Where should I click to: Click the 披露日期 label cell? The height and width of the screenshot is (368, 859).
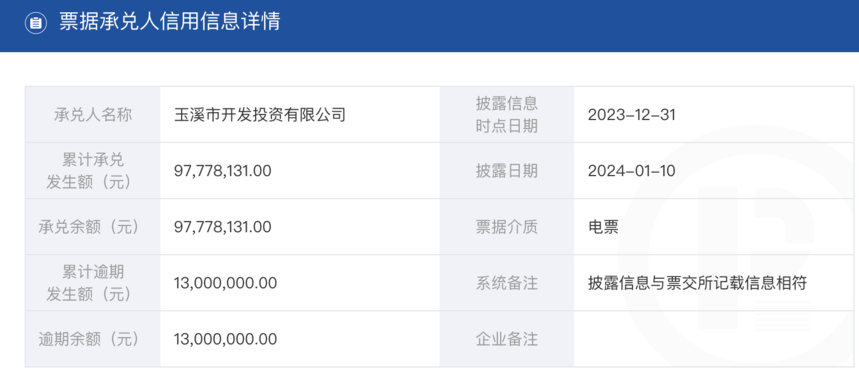[507, 171]
